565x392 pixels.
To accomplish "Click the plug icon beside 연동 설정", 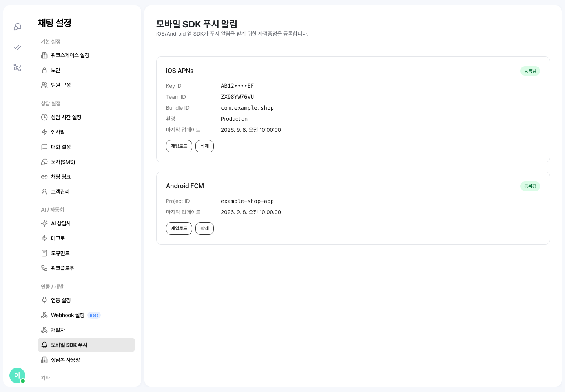I will [44, 300].
